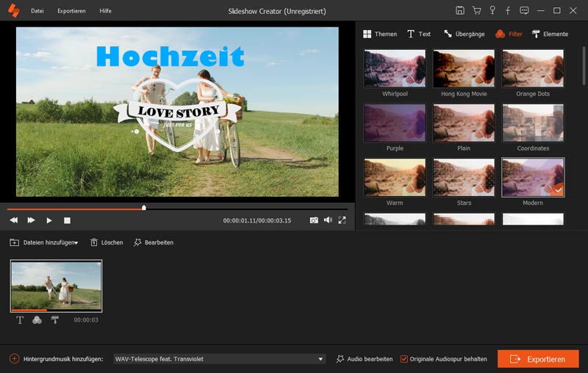Image resolution: width=588 pixels, height=373 pixels.
Task: Click the feedback chat bubble icon
Action: (524, 10)
